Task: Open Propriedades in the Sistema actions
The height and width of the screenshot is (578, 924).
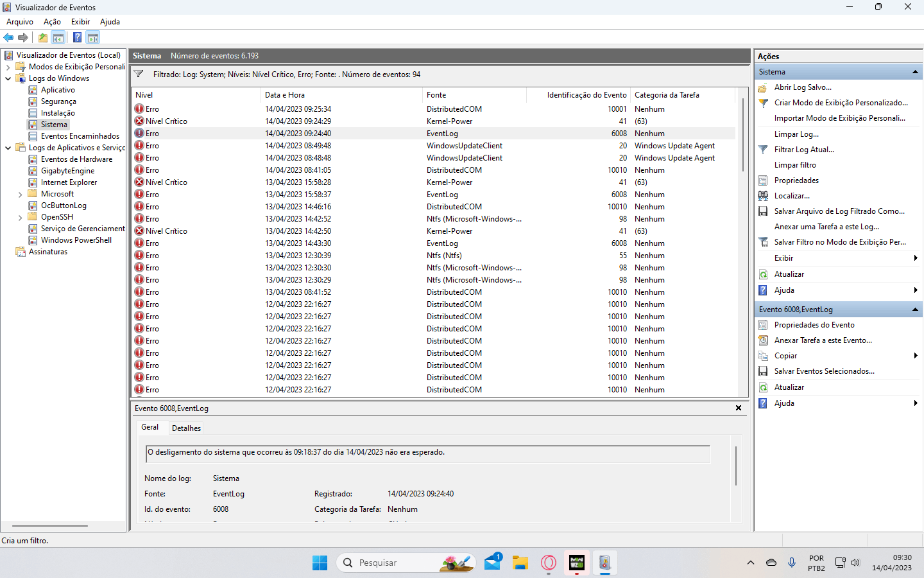Action: tap(796, 180)
